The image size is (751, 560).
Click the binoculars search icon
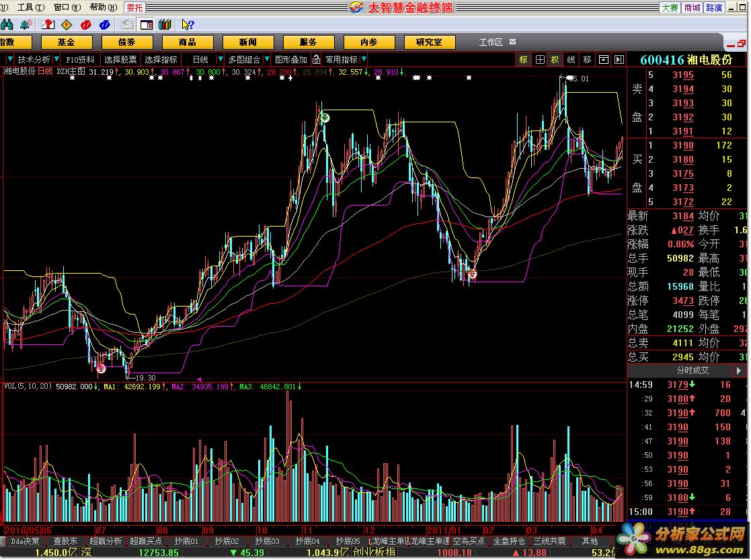coord(7,24)
